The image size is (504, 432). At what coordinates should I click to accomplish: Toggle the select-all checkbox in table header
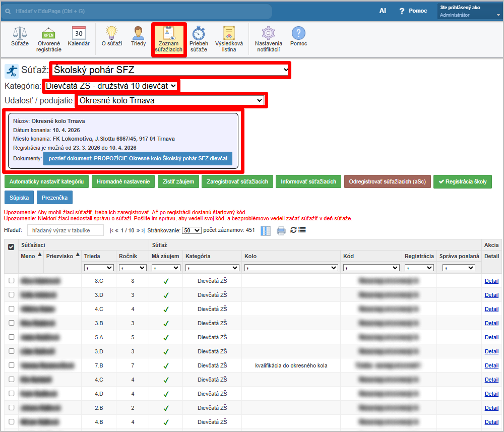click(11, 246)
